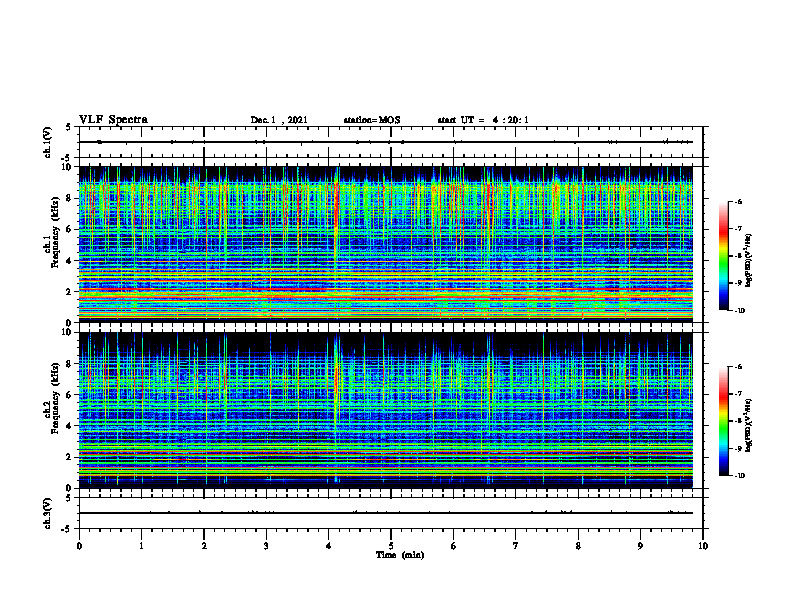Viewport: 792px width, 612px height.
Task: Click the "3" tick on the time axis
Action: (x=266, y=546)
